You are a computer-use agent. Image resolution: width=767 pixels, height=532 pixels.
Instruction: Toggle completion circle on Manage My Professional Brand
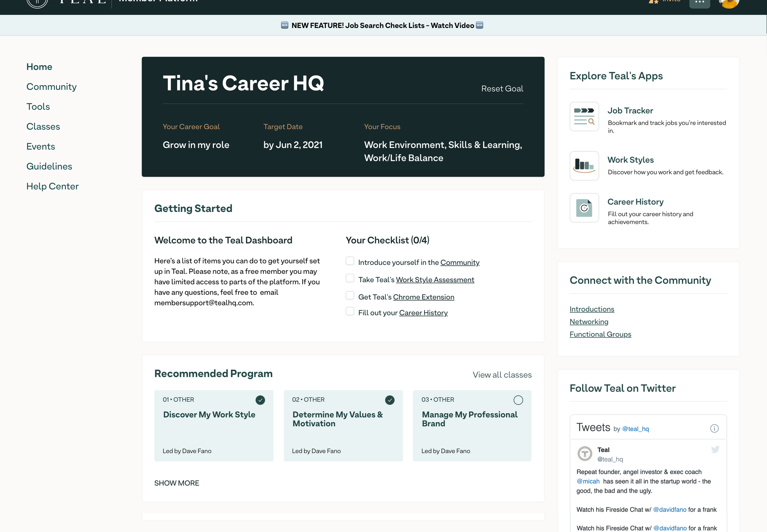point(518,400)
